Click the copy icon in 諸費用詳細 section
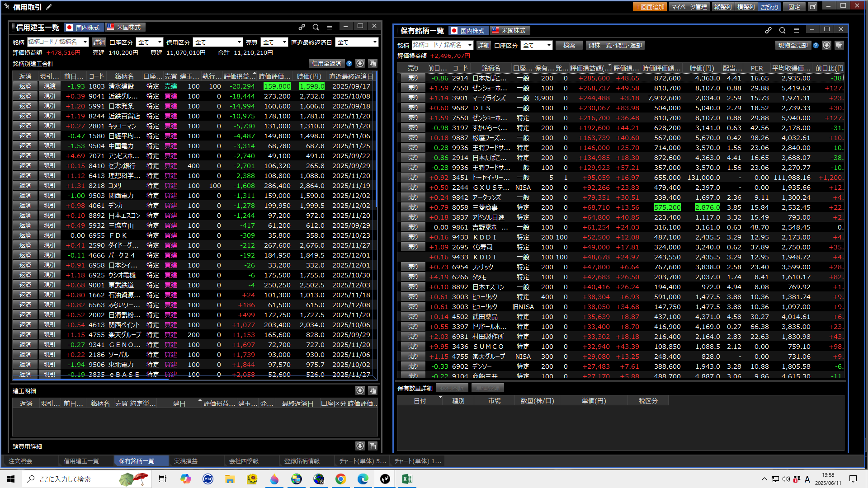 373,446
